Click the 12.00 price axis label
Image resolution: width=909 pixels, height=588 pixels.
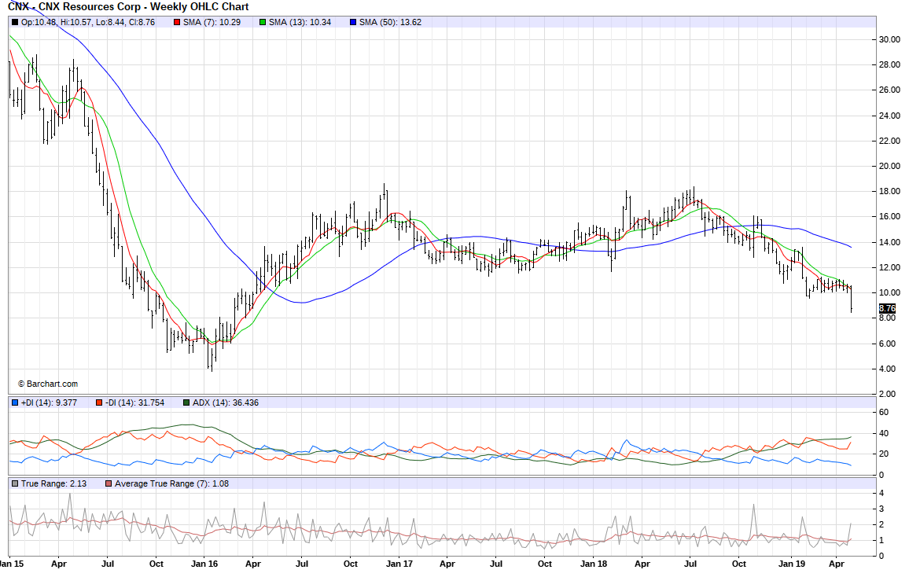pos(889,267)
